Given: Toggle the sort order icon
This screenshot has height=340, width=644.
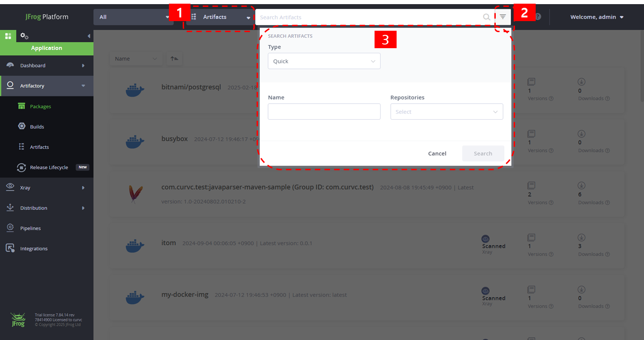Looking at the screenshot, I should click(x=174, y=59).
